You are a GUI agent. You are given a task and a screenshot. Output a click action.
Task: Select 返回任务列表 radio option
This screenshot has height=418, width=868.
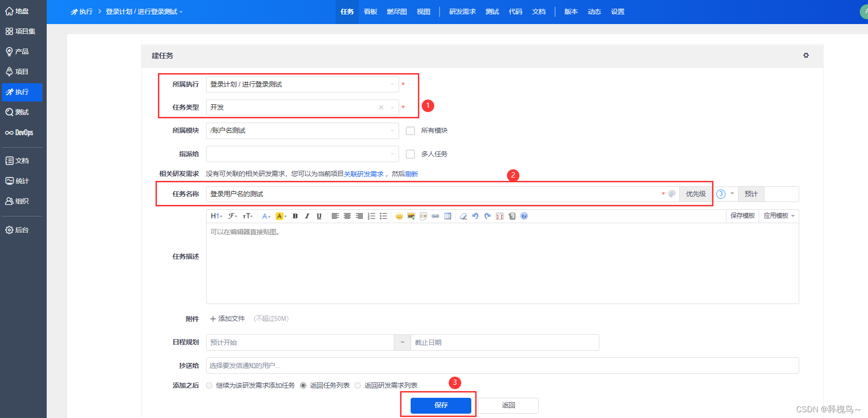(303, 385)
